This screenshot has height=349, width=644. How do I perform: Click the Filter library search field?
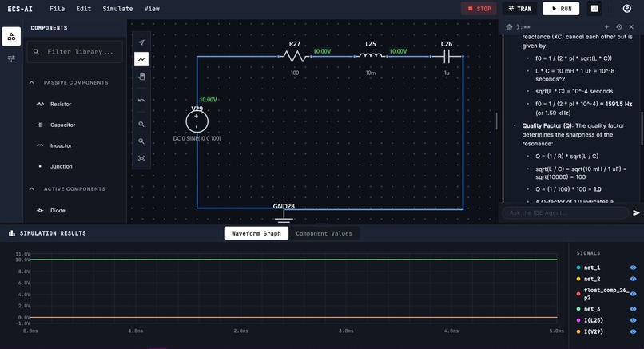[75, 52]
